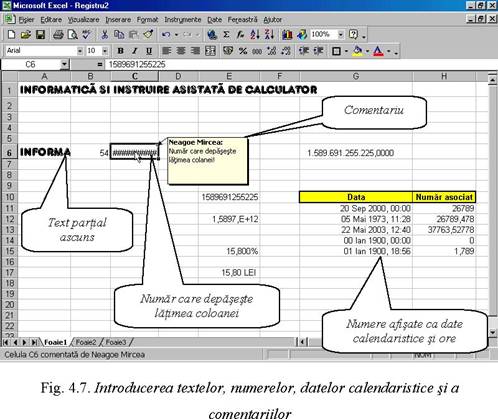Select yellow header cell Număr asociat
Viewport: 498px width, 419px height.
point(444,197)
